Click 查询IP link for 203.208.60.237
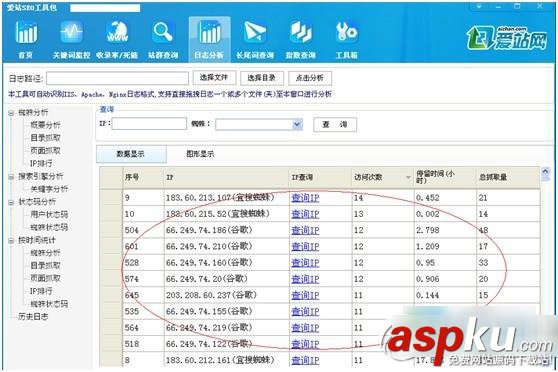 coord(305,295)
